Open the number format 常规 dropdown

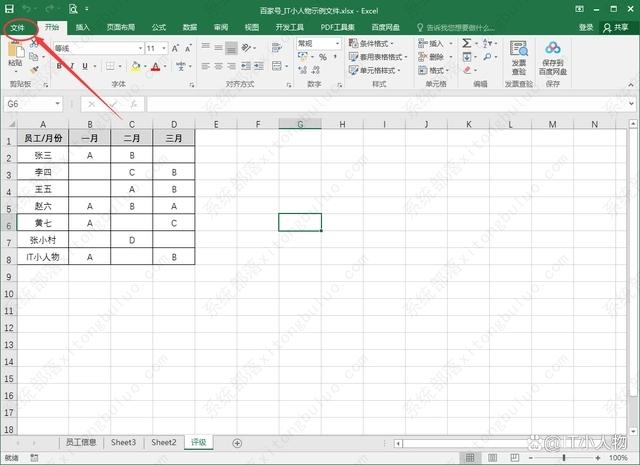coord(338,44)
